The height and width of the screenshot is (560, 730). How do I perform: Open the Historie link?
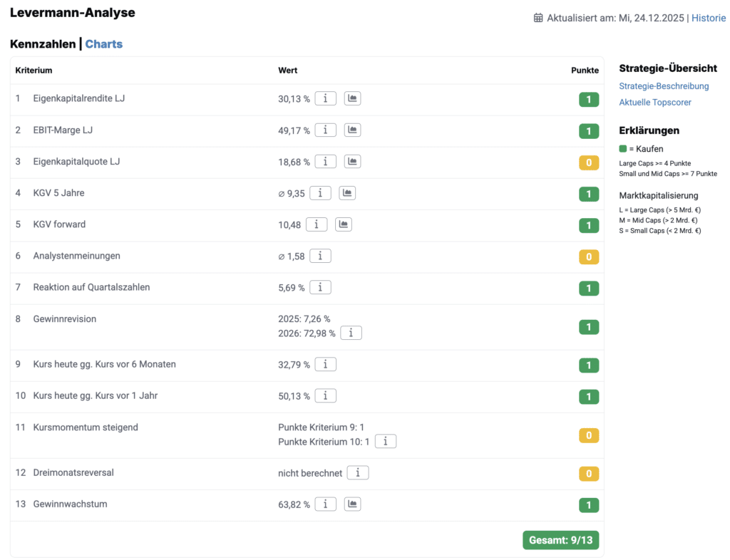tap(709, 18)
